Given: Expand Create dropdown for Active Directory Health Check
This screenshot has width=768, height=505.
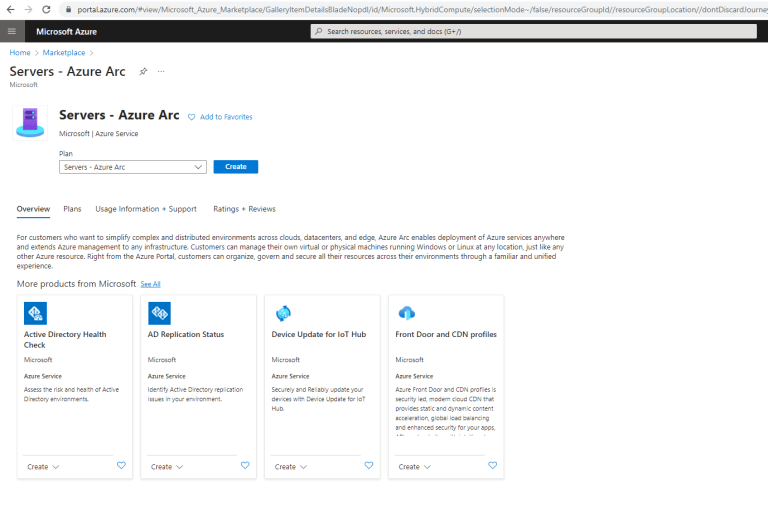Looking at the screenshot, I should pyautogui.click(x=43, y=467).
